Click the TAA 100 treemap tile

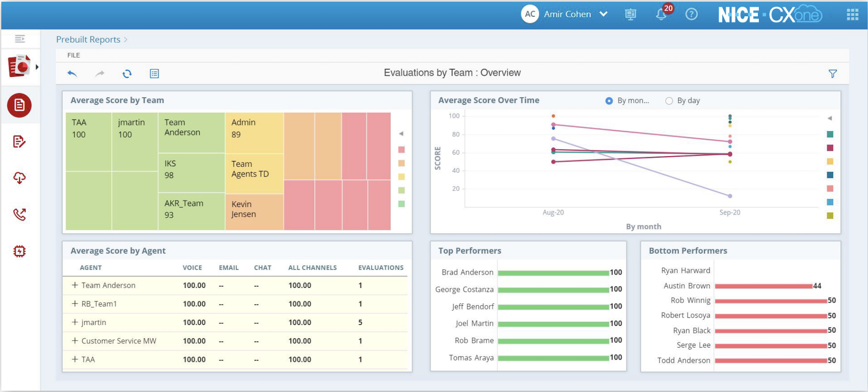click(89, 142)
